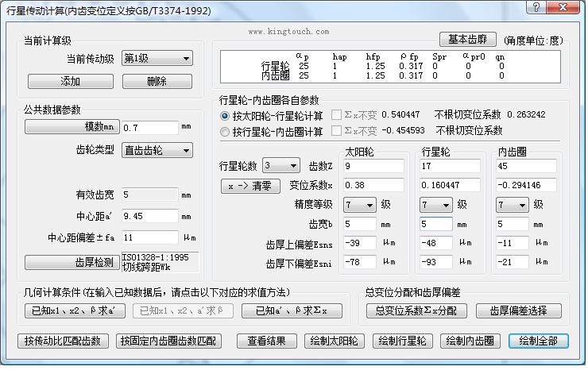The image size is (588, 370).
Task: Click 太阳轮 齿厚上偏差 field -39
Action: (359, 243)
